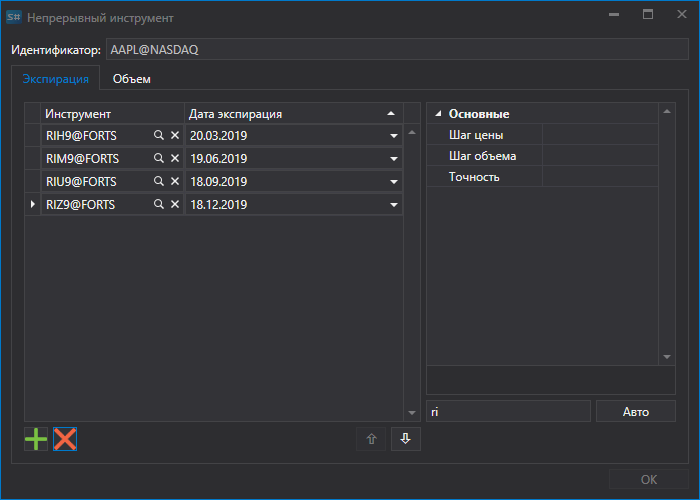Switch to the Объем tab

(x=132, y=79)
